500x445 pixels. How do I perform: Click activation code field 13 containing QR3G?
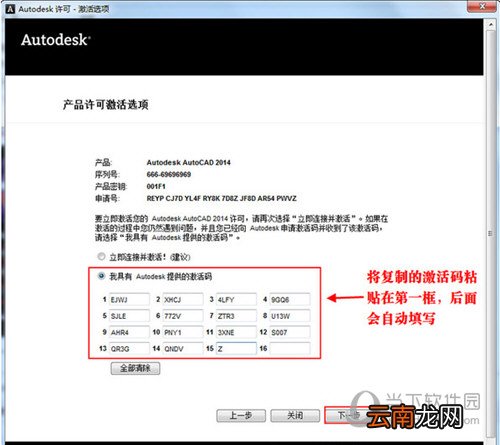click(x=129, y=348)
